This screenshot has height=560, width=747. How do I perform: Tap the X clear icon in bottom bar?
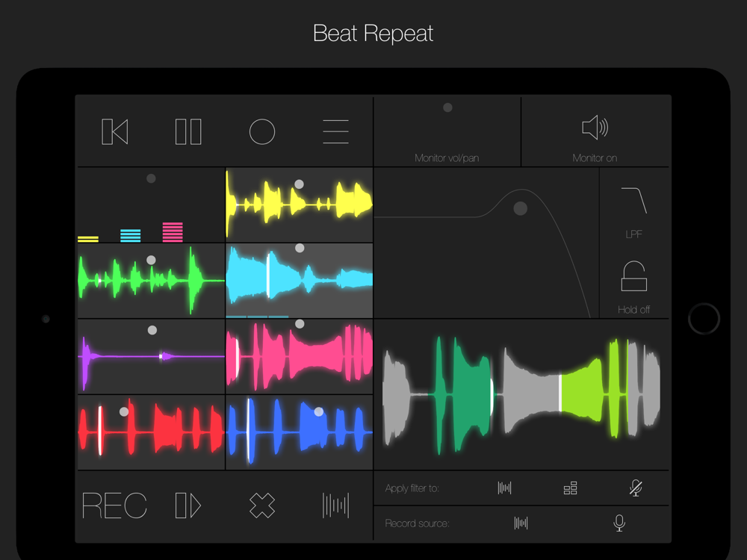click(x=262, y=505)
